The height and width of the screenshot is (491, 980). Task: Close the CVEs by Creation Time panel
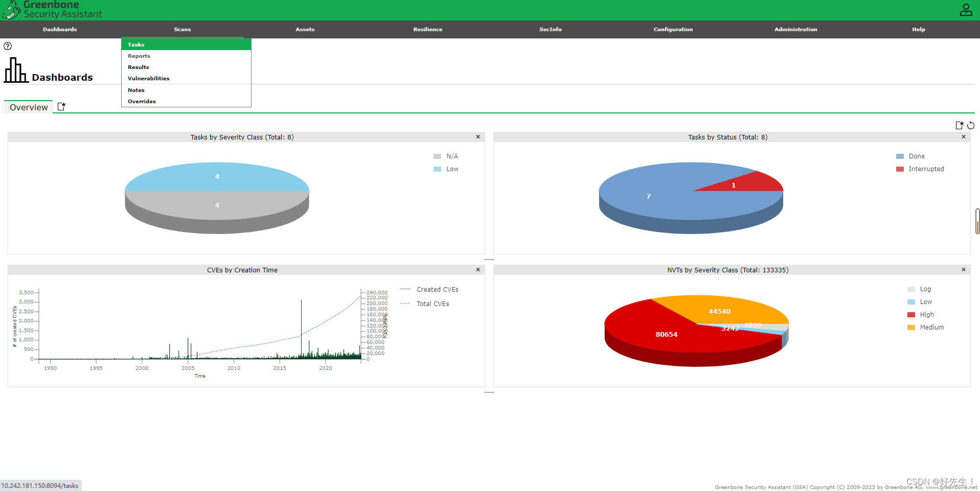click(x=478, y=270)
